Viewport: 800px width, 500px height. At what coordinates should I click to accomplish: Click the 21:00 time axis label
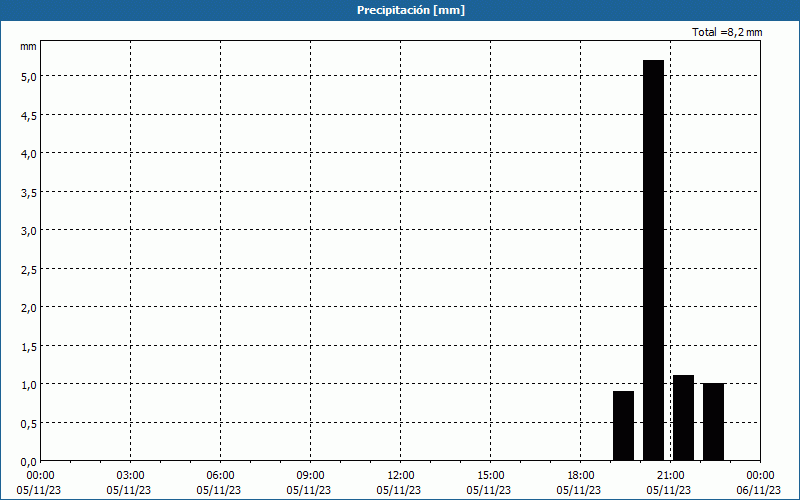tap(670, 476)
